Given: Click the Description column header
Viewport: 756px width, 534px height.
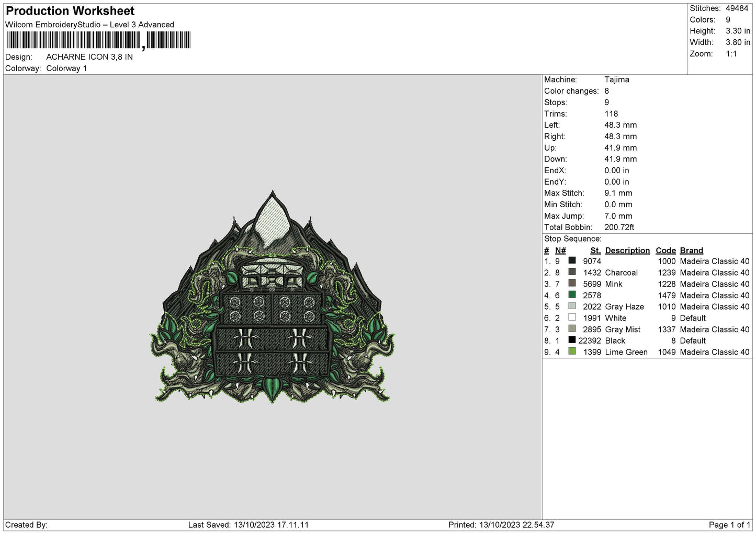Looking at the screenshot, I should coord(627,251).
